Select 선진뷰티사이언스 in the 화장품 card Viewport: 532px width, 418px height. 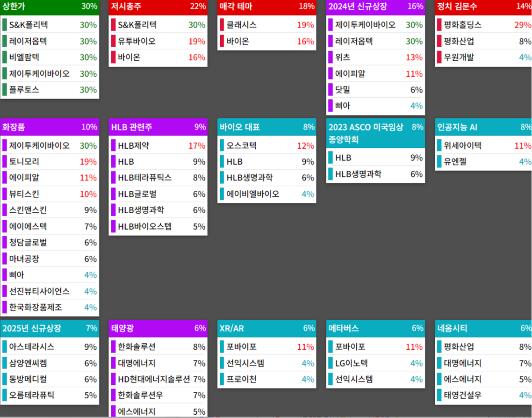click(50, 291)
